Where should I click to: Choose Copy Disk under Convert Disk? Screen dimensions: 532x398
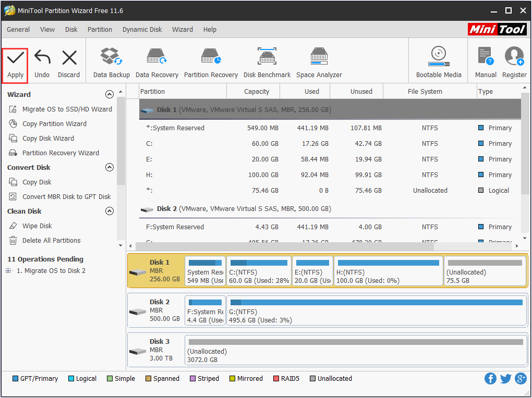tap(30, 182)
